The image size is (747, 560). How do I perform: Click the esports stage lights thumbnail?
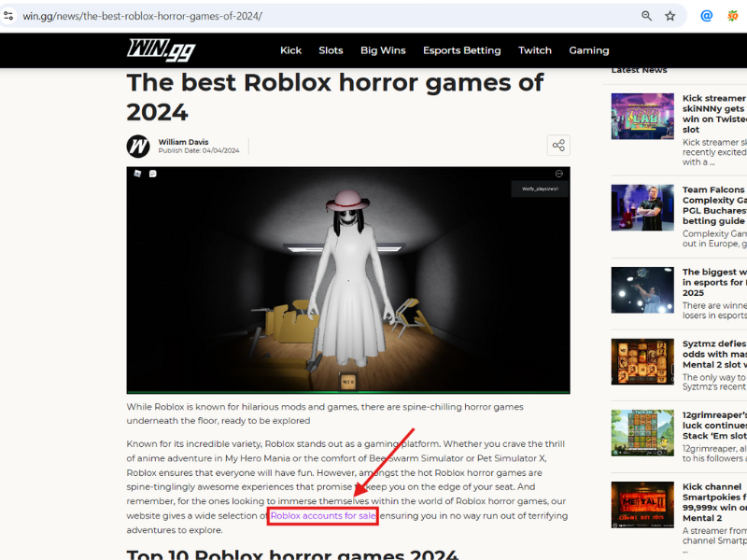pyautogui.click(x=642, y=290)
